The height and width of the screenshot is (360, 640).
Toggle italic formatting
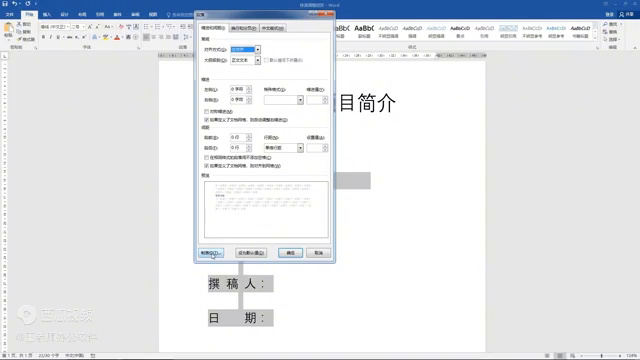tap(51, 37)
